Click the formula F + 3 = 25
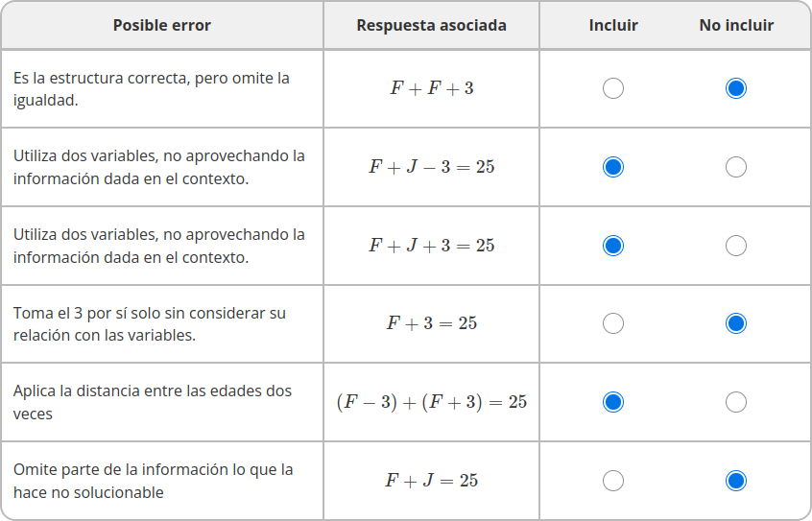Viewport: 812px width, 521px height. point(432,323)
